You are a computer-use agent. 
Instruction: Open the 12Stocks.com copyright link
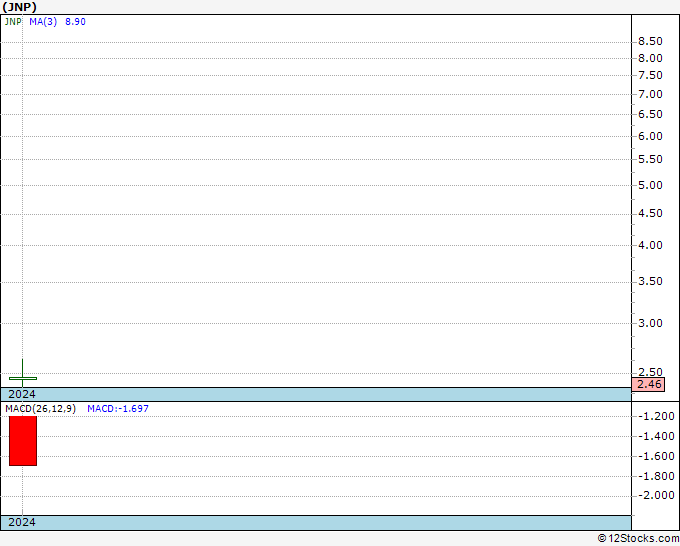tap(638, 539)
